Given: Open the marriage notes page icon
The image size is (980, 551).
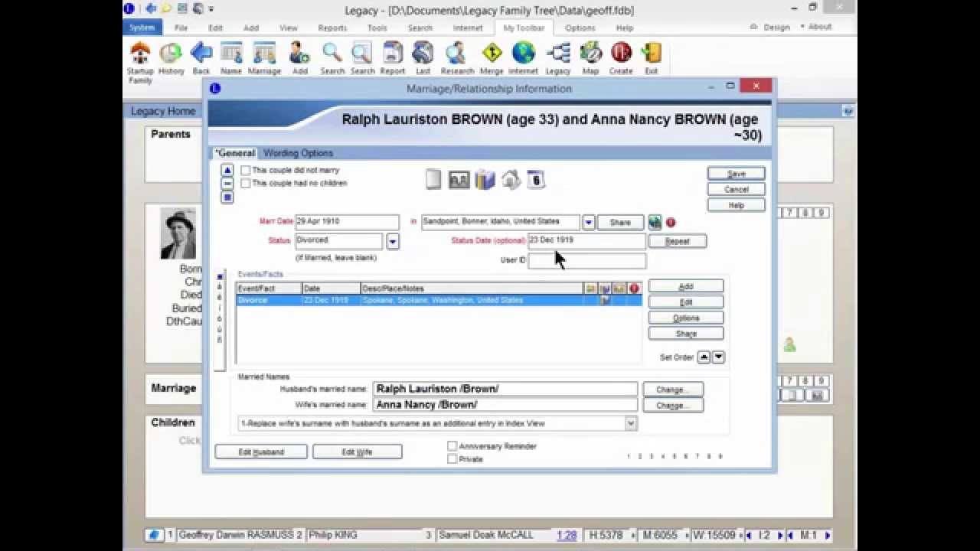Looking at the screenshot, I should click(x=433, y=180).
